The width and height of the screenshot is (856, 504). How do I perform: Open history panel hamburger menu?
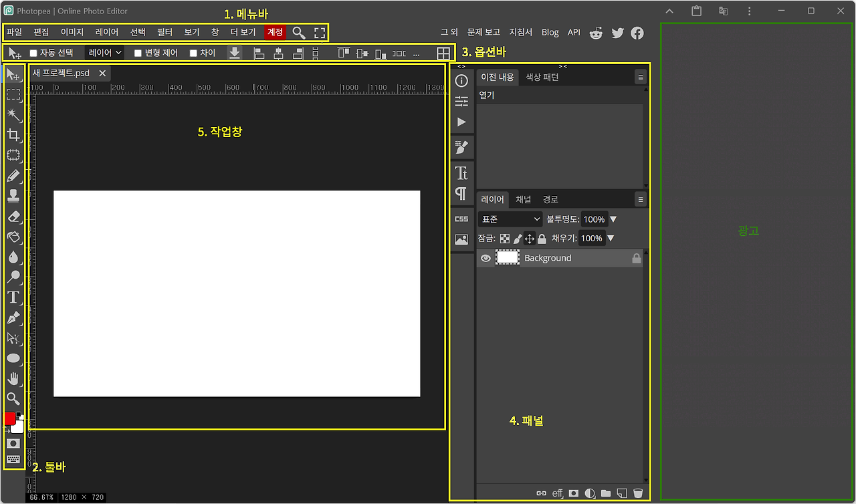pos(641,78)
